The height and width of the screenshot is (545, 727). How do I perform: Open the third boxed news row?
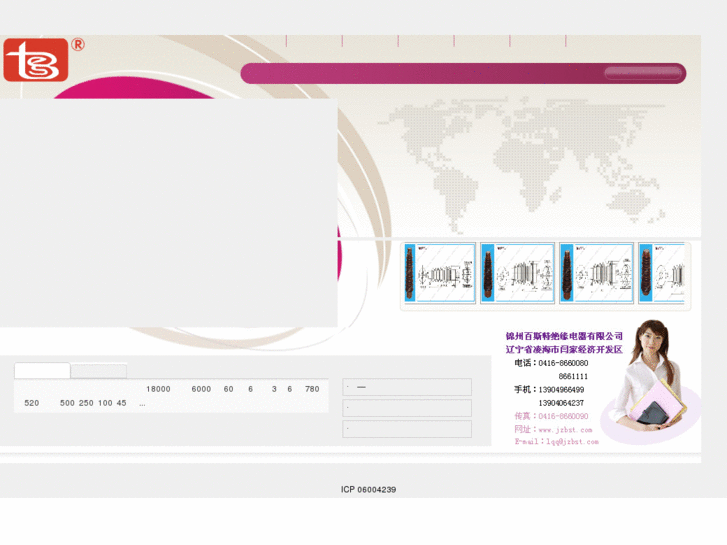407,429
